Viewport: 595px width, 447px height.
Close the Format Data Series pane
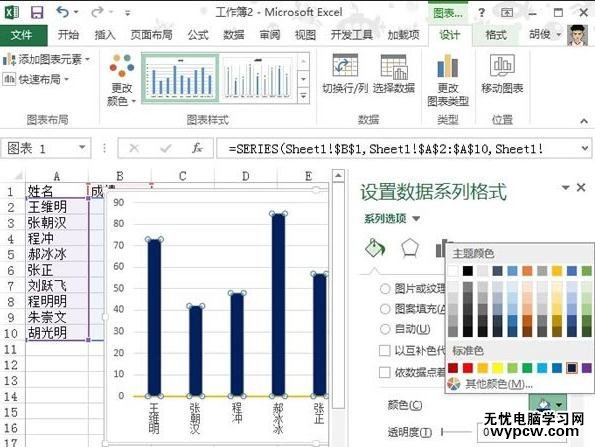point(581,187)
